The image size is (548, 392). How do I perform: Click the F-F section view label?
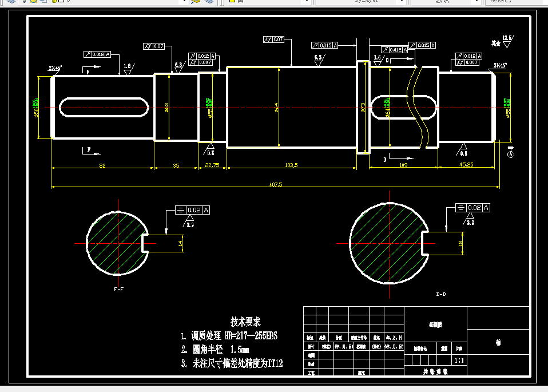pyautogui.click(x=118, y=289)
